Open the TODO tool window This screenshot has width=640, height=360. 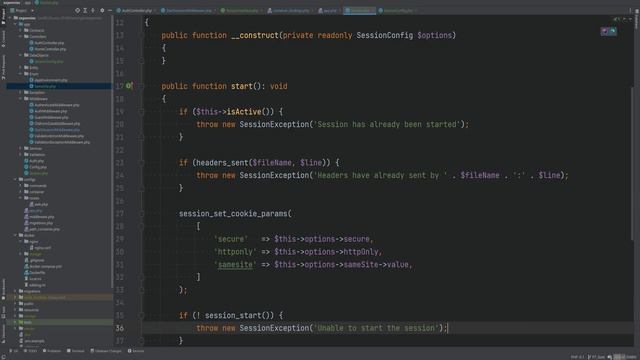point(31,351)
